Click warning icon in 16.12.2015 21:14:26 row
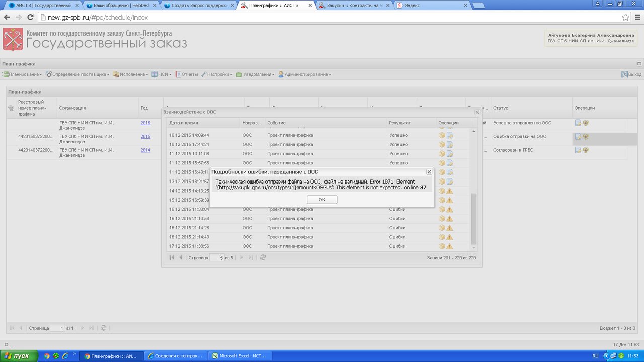The width and height of the screenshot is (644, 362). coord(450,228)
